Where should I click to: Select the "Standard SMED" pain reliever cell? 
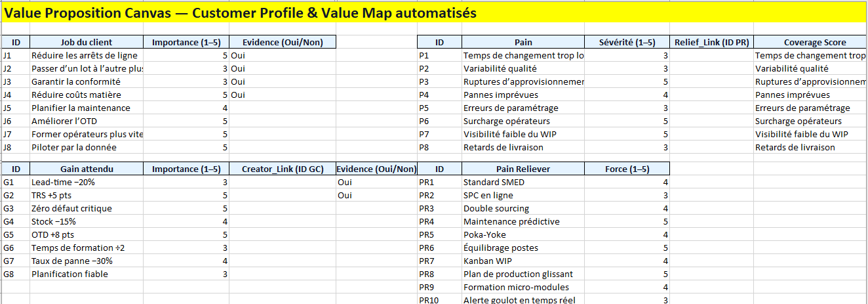[523, 182]
